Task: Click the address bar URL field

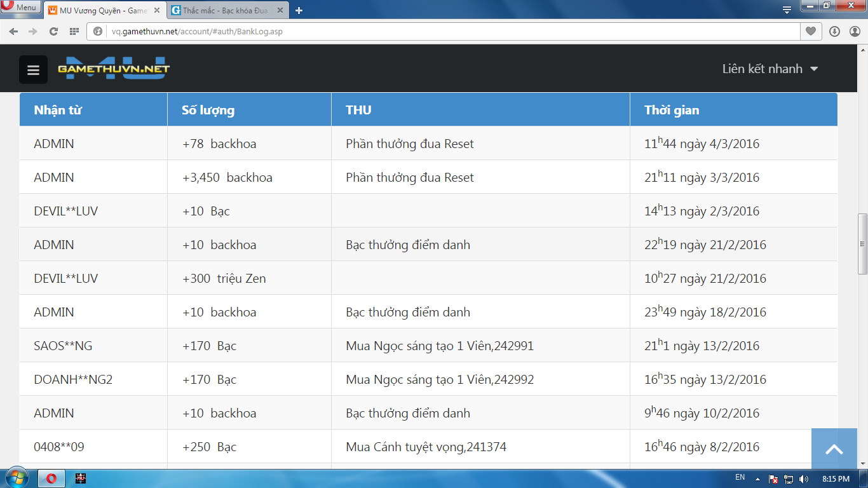Action: coord(445,31)
